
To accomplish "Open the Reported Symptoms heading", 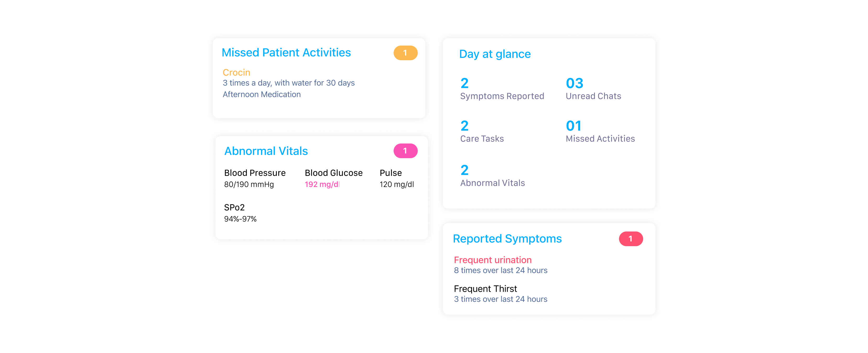I will [x=507, y=239].
